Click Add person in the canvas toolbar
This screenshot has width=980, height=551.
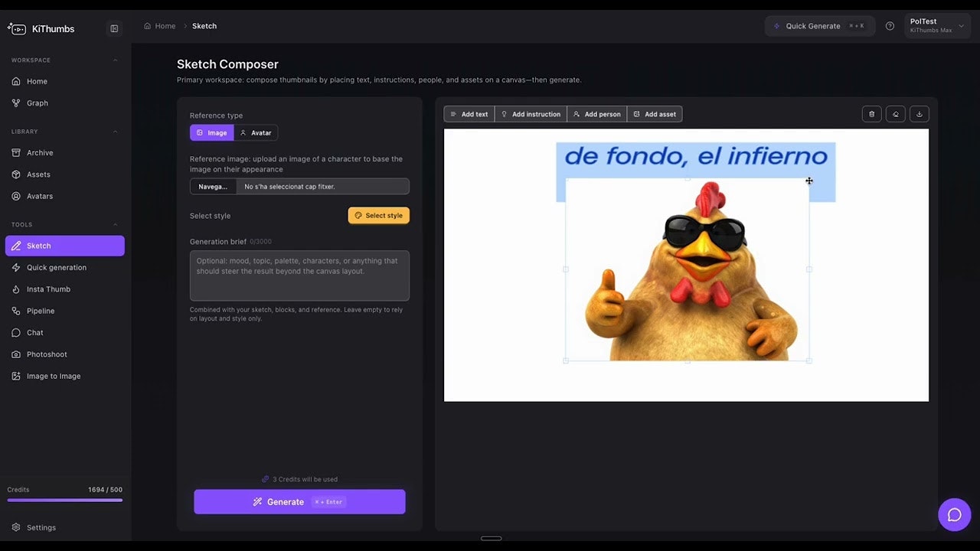[597, 114]
